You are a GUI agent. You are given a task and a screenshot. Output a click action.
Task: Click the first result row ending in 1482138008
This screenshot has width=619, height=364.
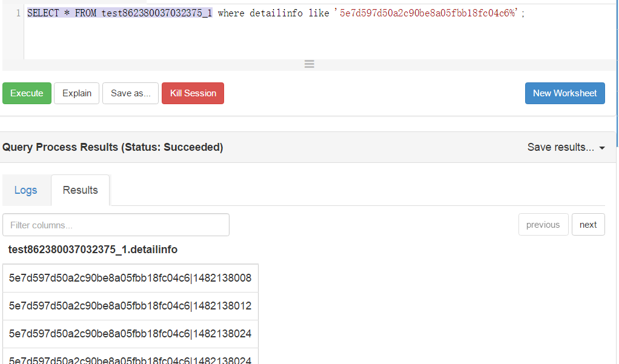point(130,277)
